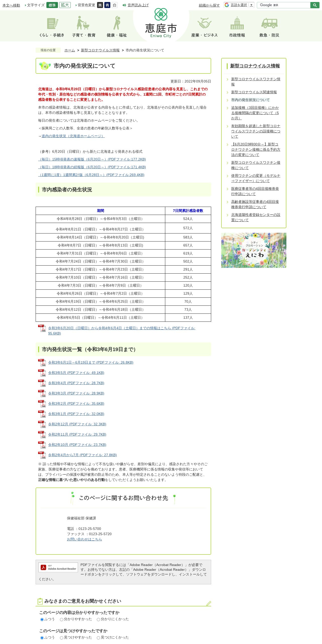Screen dimensions: 322x644
Task: Click PDF icon beside 令和2年11月
Action: (42, 435)
